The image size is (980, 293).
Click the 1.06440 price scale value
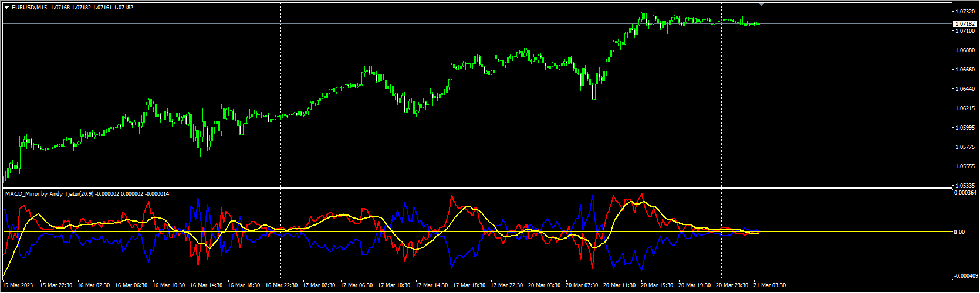[964, 89]
